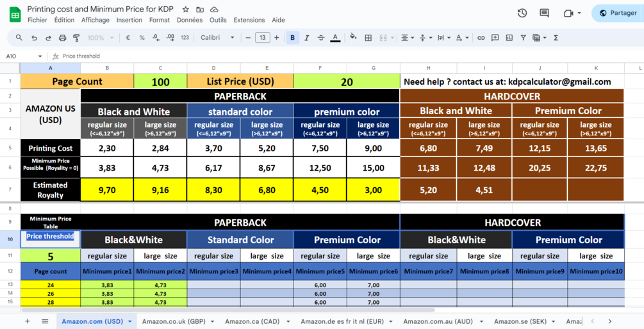
Task: Decrease decimal places
Action: [x=156, y=37]
